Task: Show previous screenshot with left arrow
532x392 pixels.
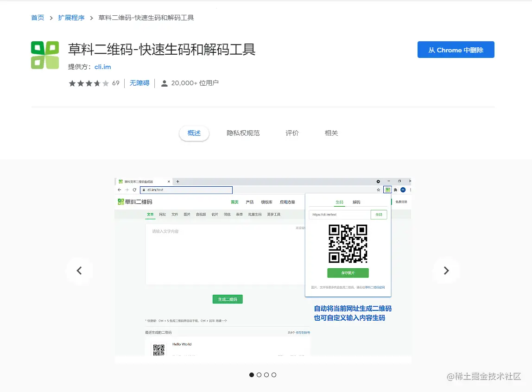Action: (79, 271)
